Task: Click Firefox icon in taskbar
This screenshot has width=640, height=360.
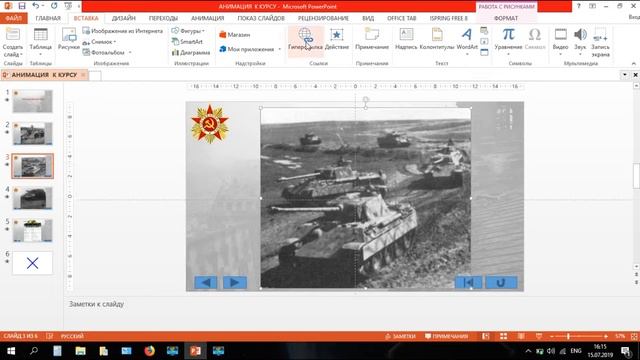Action: coord(149,351)
